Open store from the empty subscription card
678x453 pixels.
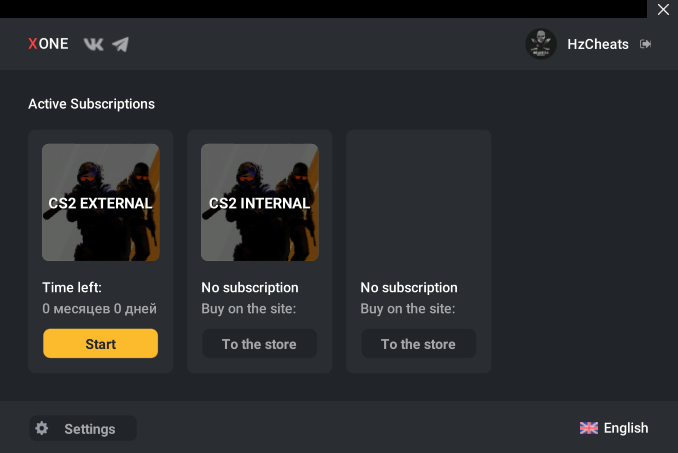coord(419,344)
